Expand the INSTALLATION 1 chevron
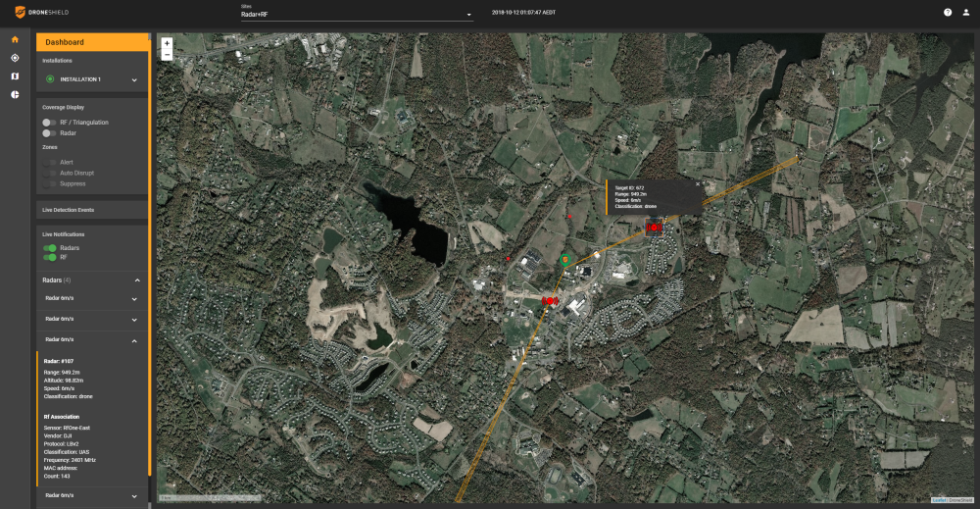980x509 pixels. click(x=135, y=79)
